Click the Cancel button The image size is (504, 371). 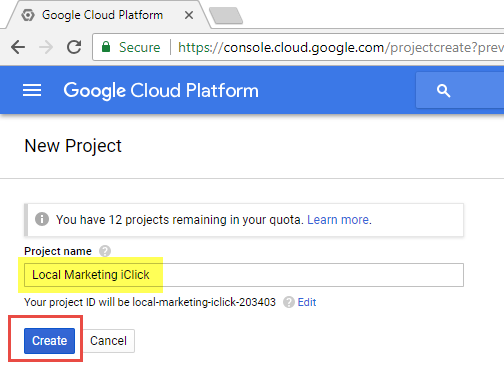click(109, 341)
